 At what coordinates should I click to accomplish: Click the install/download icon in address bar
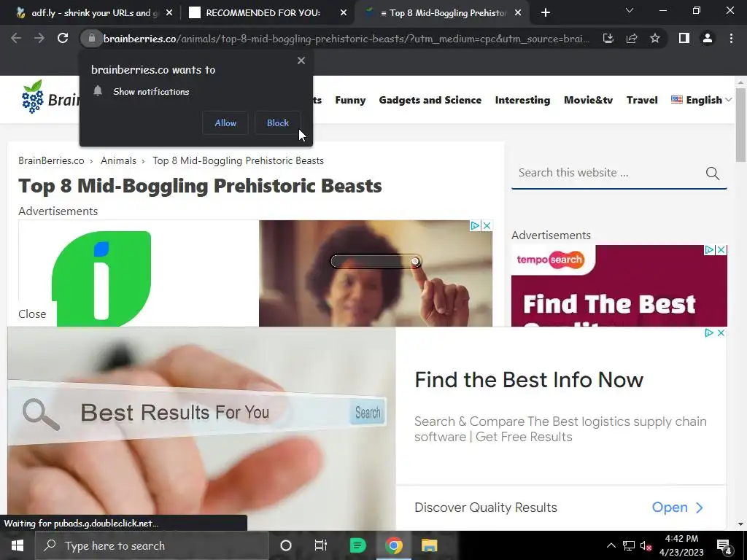pos(608,38)
